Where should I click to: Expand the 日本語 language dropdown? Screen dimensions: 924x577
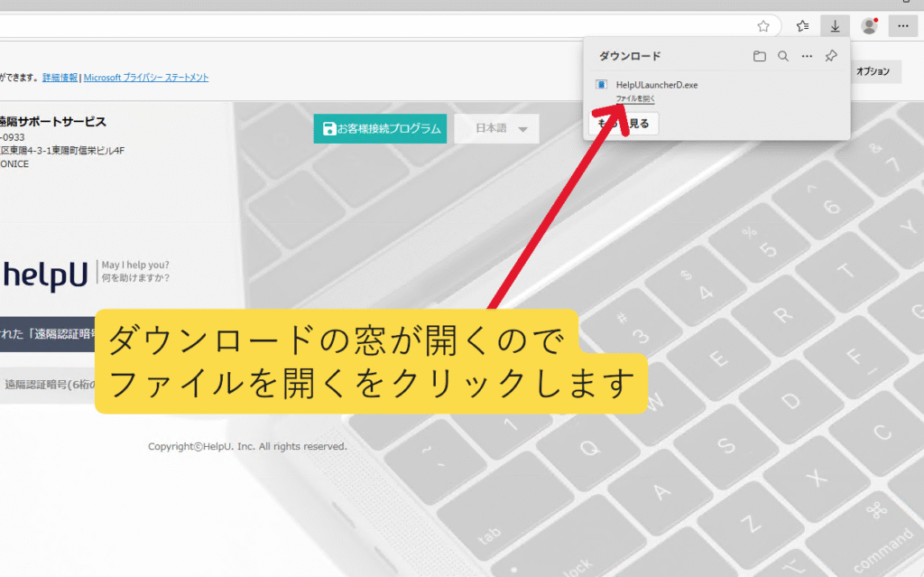(x=497, y=128)
